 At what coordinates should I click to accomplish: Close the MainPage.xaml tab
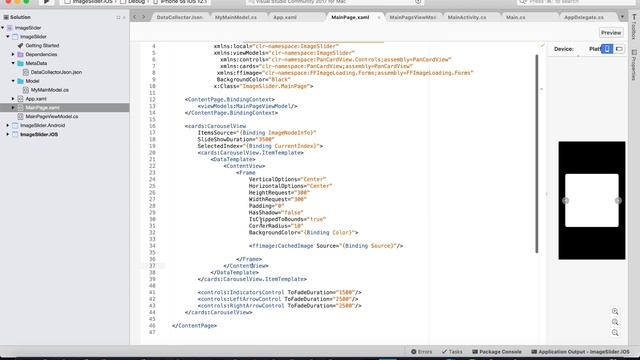(x=378, y=18)
